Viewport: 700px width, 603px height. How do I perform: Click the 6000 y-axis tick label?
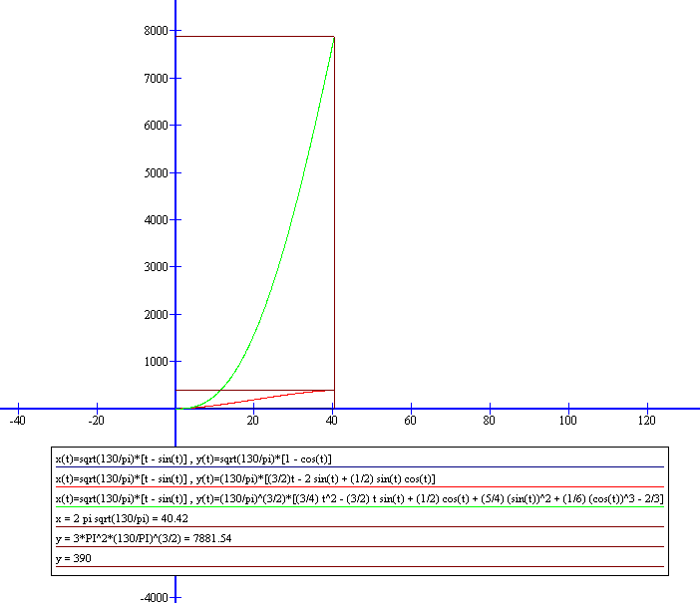156,126
